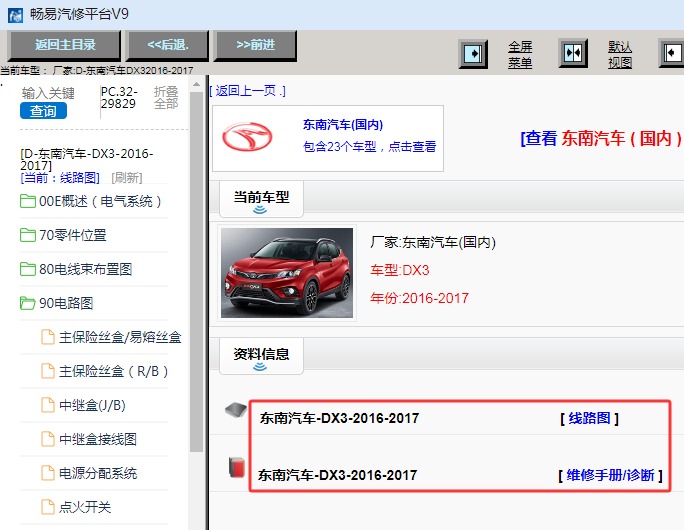Click the default view split icon
Screen dimensions: 684x530
pos(573,54)
